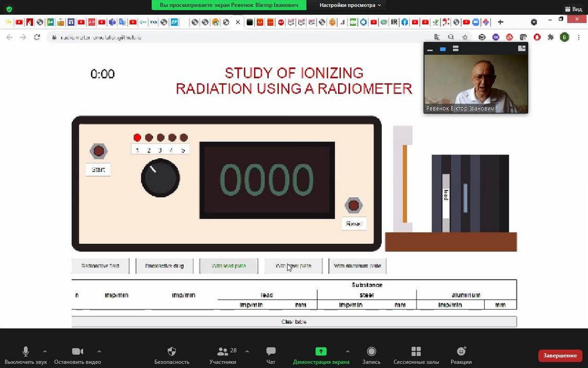Screen dimensions: 588x368
Task: Open the Вид view menu in Zoom
Action: (x=573, y=9)
